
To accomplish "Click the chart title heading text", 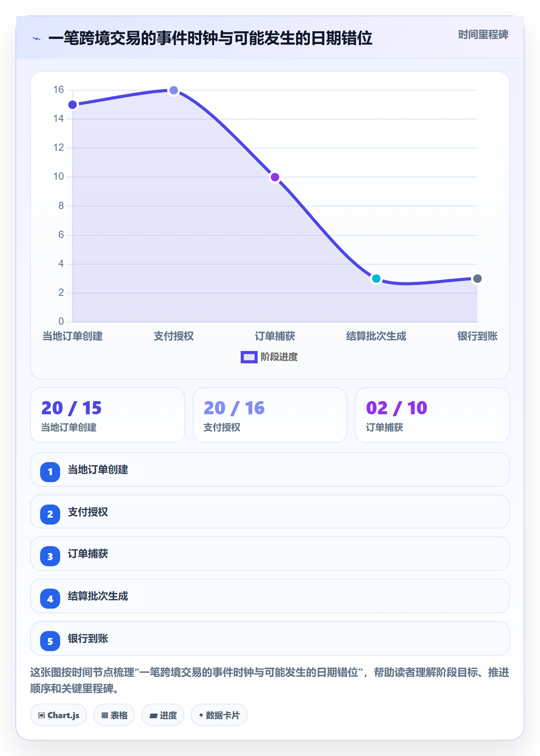I will pyautogui.click(x=210, y=39).
